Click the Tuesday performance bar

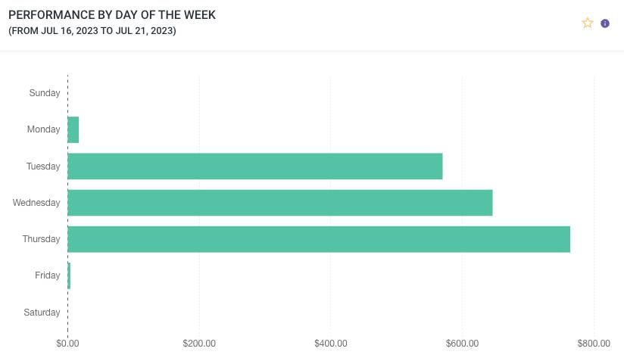click(254, 166)
